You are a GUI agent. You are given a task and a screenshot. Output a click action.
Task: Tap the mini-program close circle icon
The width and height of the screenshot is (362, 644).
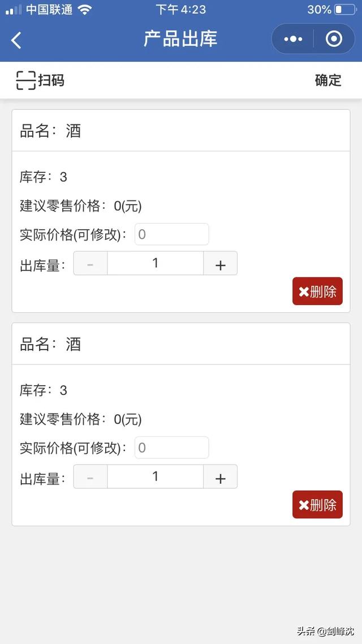[334, 39]
